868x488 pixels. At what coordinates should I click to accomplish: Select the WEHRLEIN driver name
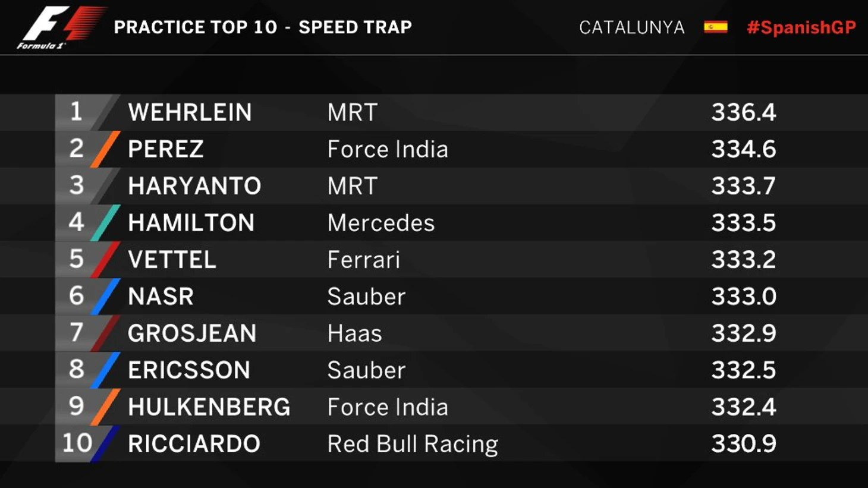pos(190,112)
